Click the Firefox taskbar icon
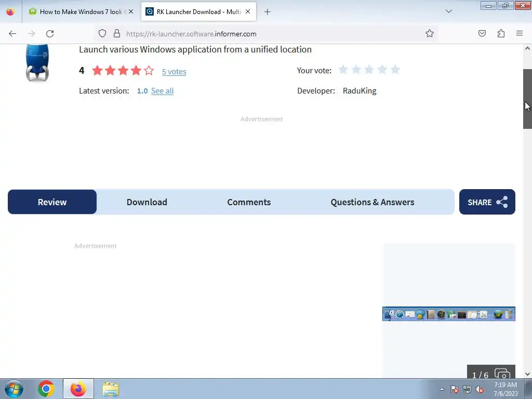532x399 pixels. click(78, 389)
